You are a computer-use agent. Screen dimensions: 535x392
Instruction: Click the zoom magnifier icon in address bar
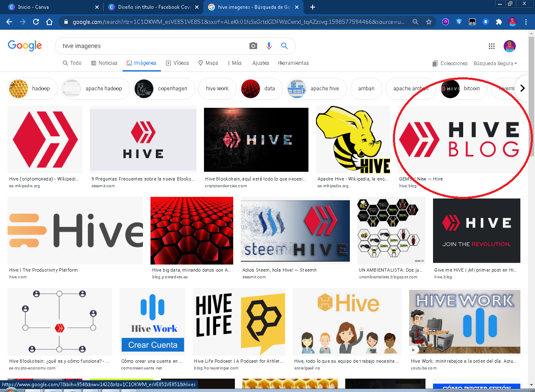coord(415,22)
